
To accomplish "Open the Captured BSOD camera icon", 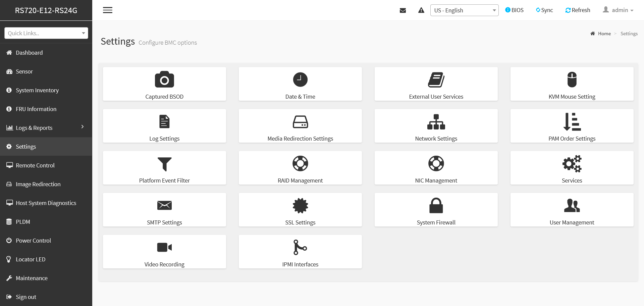I will tap(164, 80).
